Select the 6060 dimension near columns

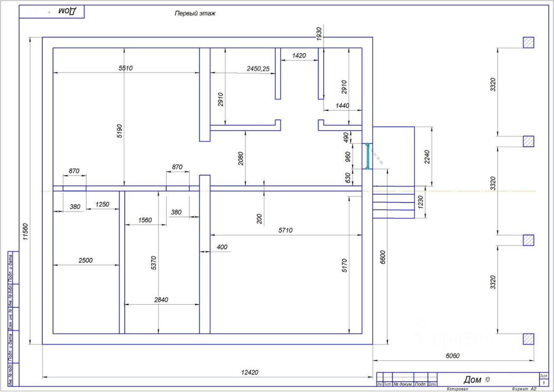click(x=452, y=356)
